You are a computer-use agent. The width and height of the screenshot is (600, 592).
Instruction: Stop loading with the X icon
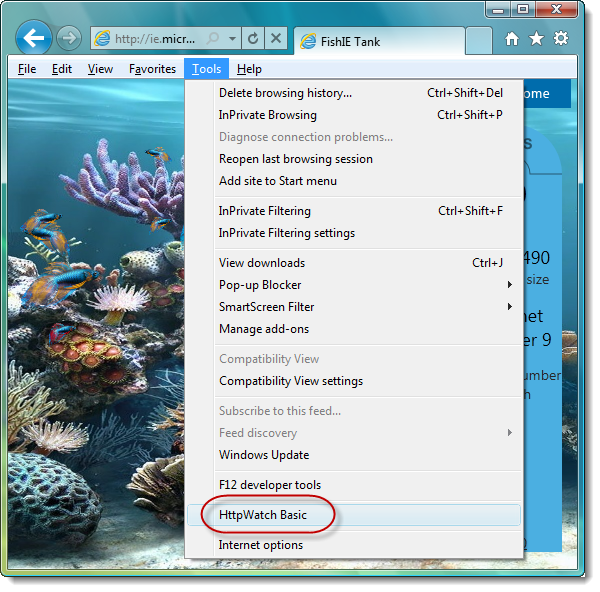click(276, 38)
